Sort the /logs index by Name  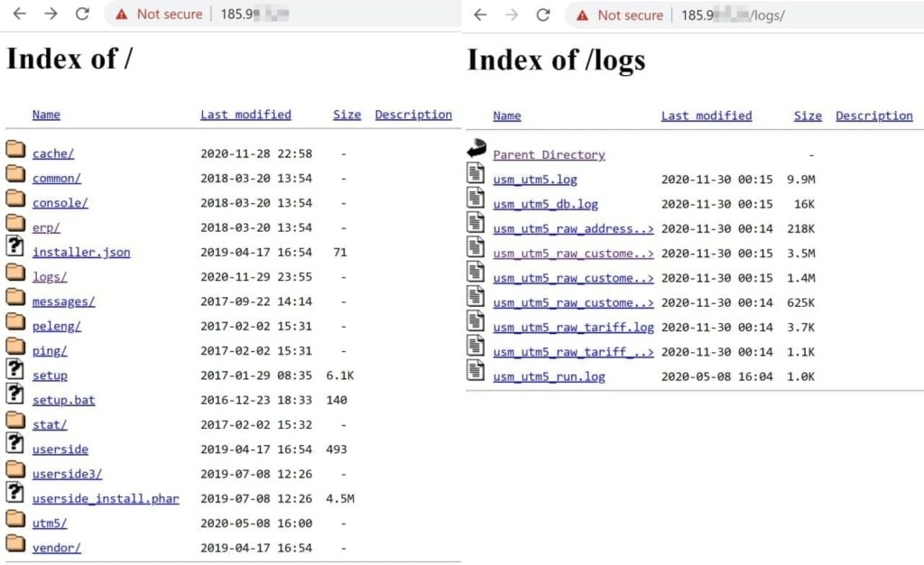507,116
